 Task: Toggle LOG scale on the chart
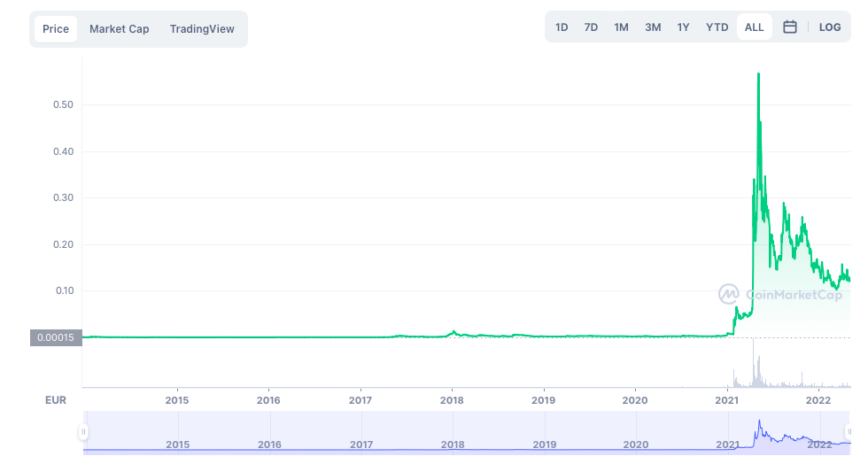tap(830, 27)
